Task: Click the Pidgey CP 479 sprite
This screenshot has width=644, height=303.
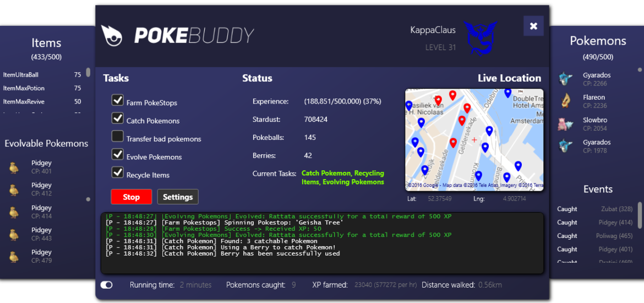Action: pos(14,256)
